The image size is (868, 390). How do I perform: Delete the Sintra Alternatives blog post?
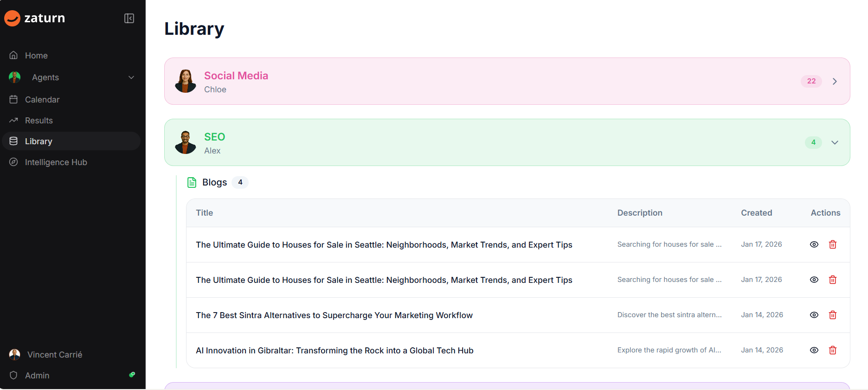tap(832, 315)
